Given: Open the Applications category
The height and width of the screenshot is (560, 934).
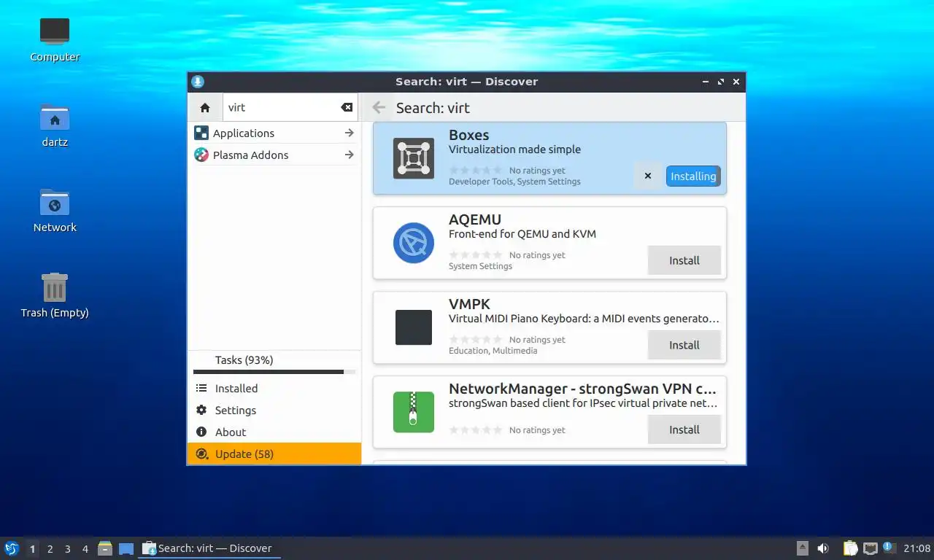Looking at the screenshot, I should (x=274, y=133).
